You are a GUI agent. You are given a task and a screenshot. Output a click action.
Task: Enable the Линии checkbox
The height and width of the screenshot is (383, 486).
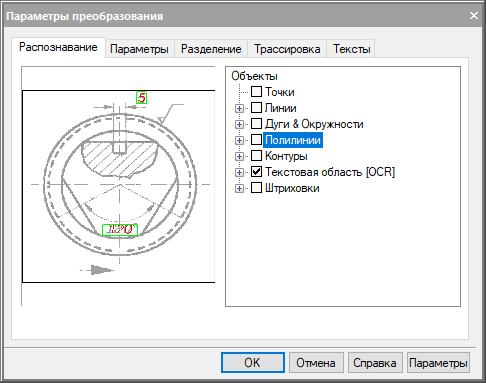coord(256,108)
